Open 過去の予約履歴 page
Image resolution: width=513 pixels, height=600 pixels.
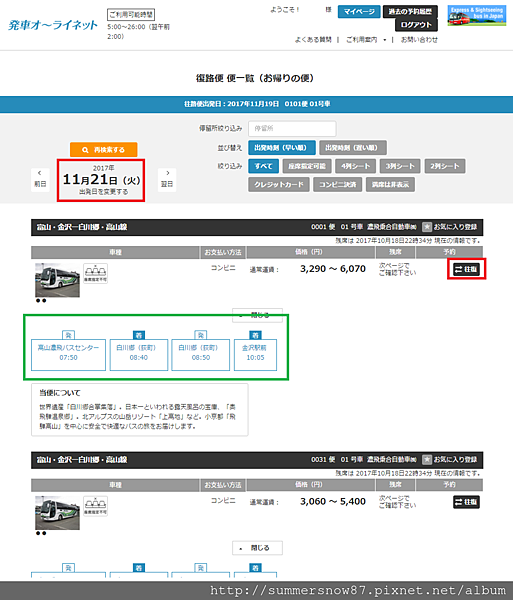410,12
